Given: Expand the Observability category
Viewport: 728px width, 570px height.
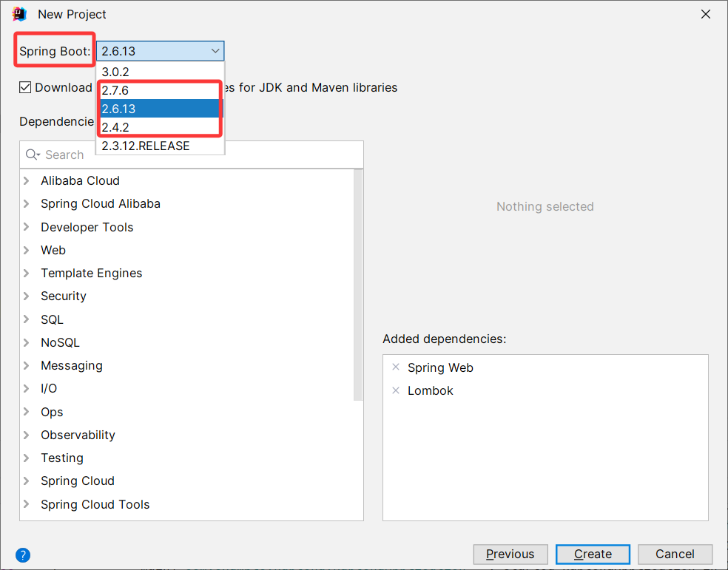Looking at the screenshot, I should pos(27,435).
